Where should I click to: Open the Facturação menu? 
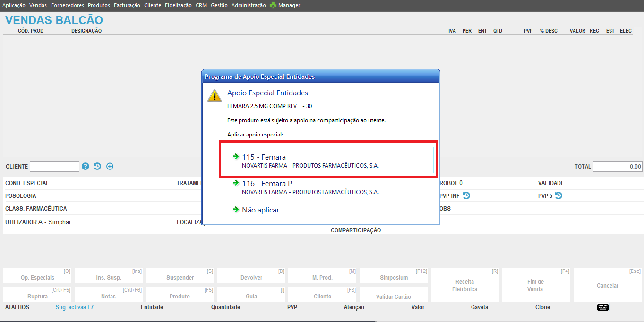(x=127, y=5)
